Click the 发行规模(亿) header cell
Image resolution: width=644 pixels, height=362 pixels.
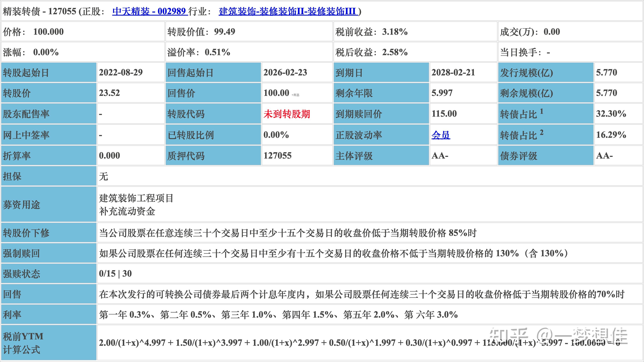point(546,72)
